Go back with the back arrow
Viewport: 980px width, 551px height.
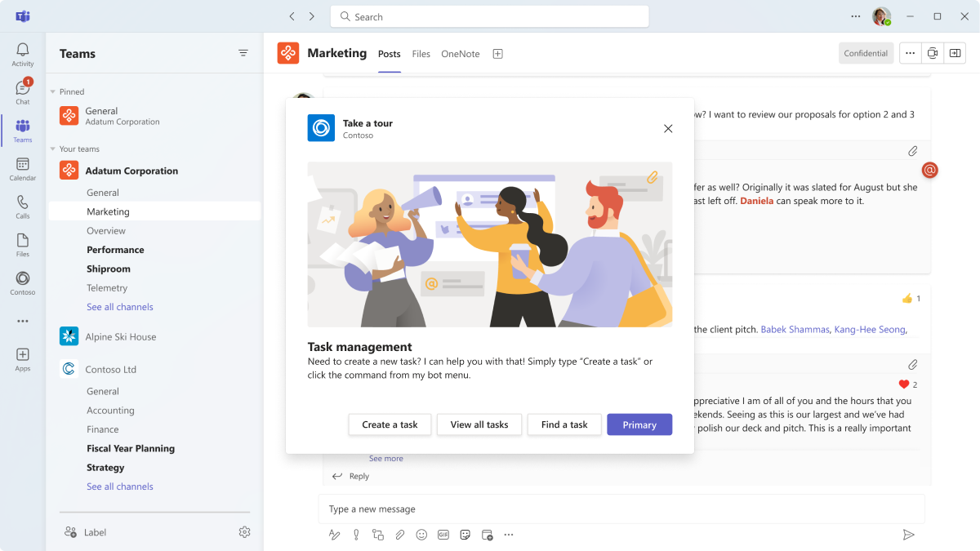point(292,16)
